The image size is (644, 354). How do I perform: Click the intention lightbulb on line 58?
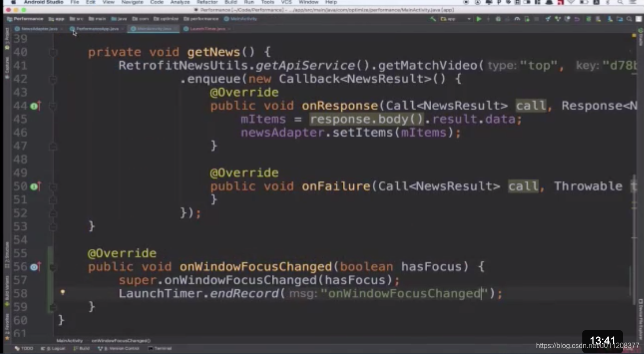pos(63,292)
